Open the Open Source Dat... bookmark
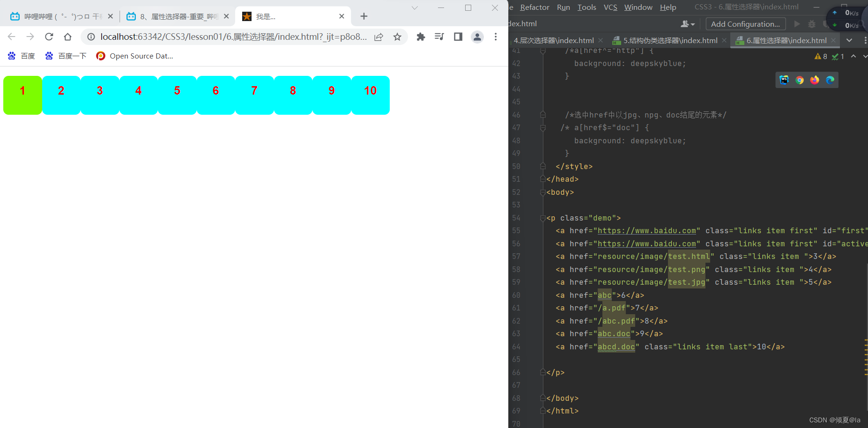Image resolution: width=868 pixels, height=428 pixels. [135, 56]
